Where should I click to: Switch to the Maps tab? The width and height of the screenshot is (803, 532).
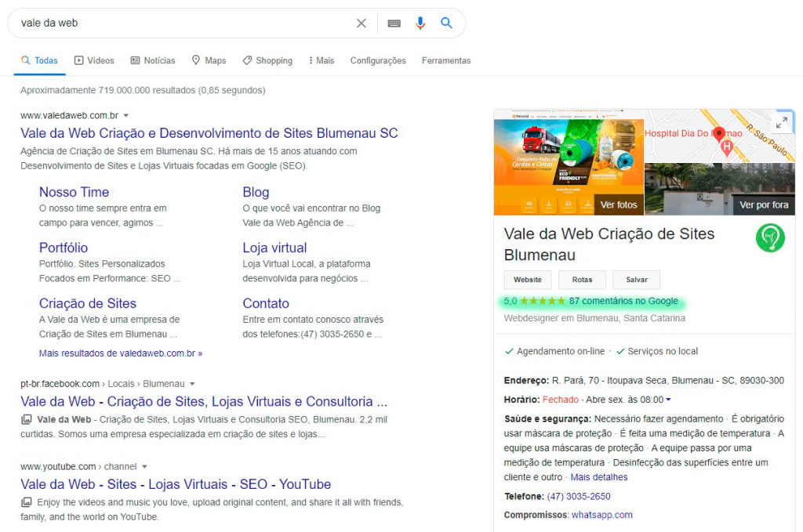click(x=209, y=60)
